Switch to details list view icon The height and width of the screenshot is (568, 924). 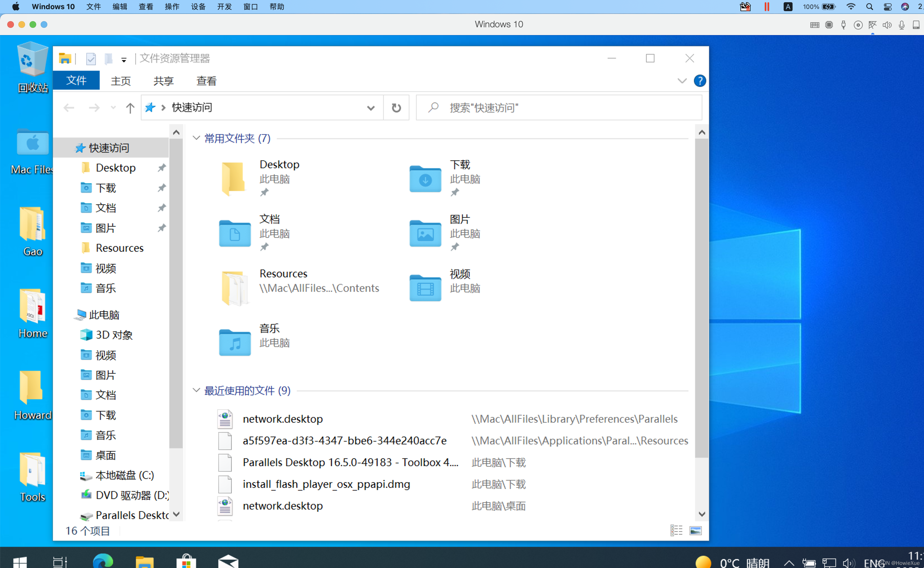pyautogui.click(x=676, y=530)
